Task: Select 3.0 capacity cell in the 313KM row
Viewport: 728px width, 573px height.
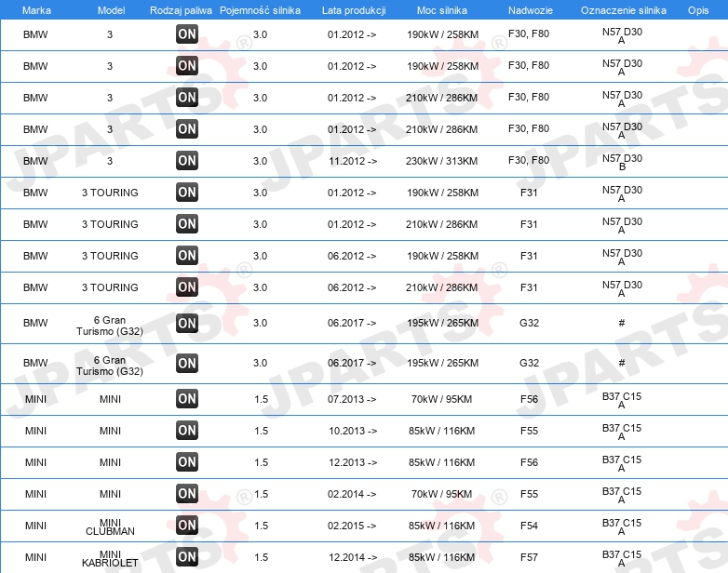Action: [260, 161]
